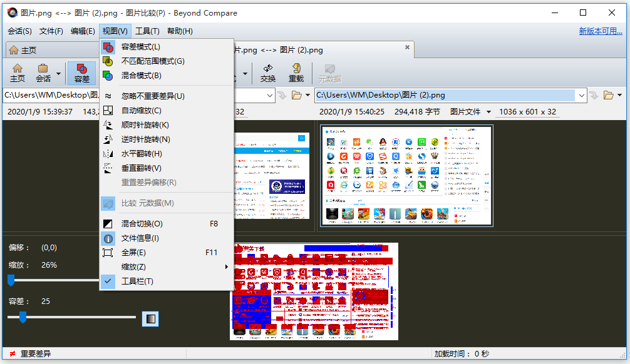The height and width of the screenshot is (364, 630).
Task: Click the 新版本可用 link
Action: coord(601,31)
